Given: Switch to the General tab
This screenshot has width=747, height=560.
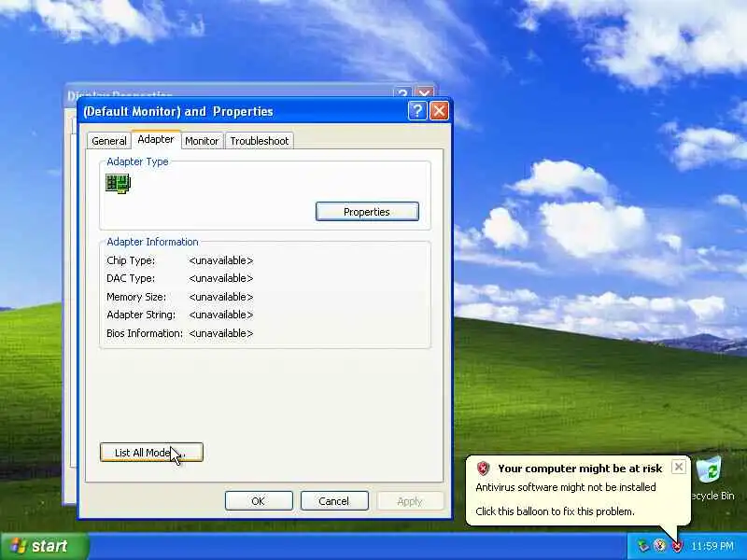Looking at the screenshot, I should 109,141.
